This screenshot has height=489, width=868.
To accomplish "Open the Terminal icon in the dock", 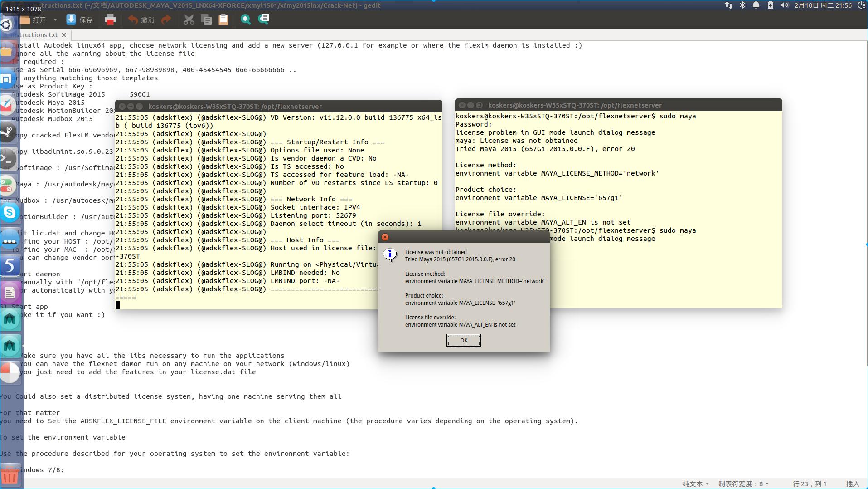I will pos(8,159).
